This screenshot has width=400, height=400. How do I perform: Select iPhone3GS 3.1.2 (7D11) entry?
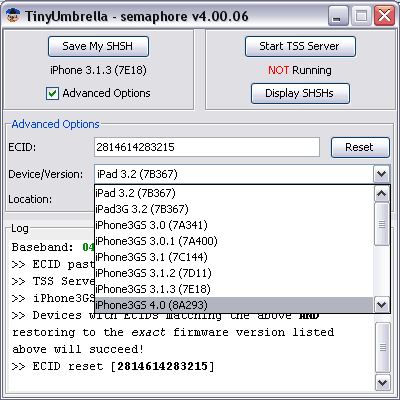click(234, 273)
